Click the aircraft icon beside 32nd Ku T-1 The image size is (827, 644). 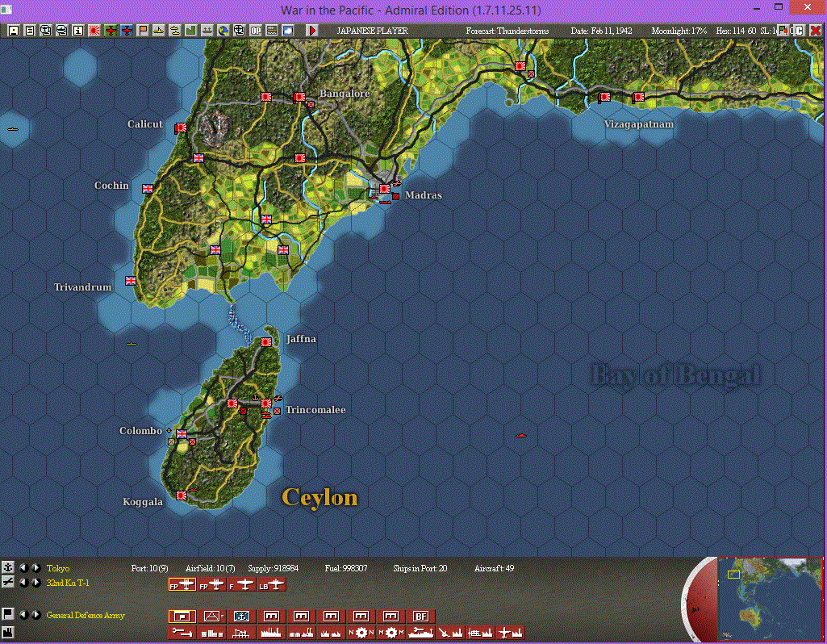[7, 583]
